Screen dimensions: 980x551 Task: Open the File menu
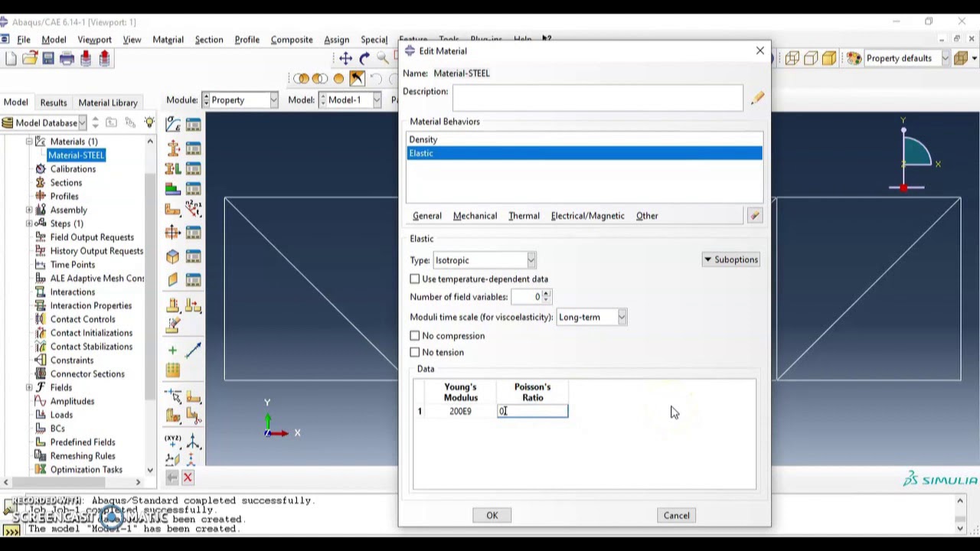click(24, 40)
